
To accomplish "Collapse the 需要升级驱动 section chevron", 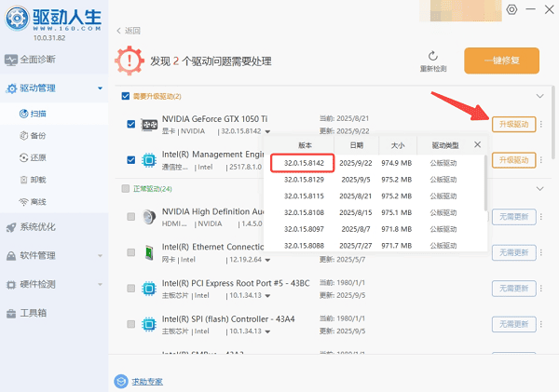I will 539,96.
